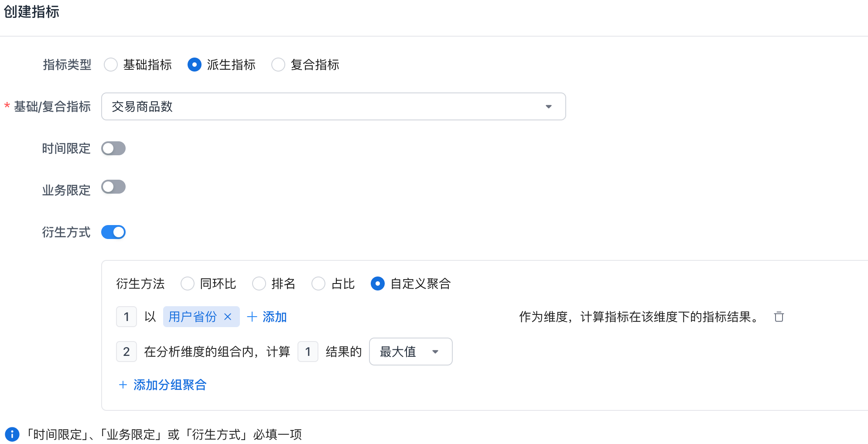The height and width of the screenshot is (444, 868).
Task: Click the blue info icon at bottom
Action: (x=12, y=434)
